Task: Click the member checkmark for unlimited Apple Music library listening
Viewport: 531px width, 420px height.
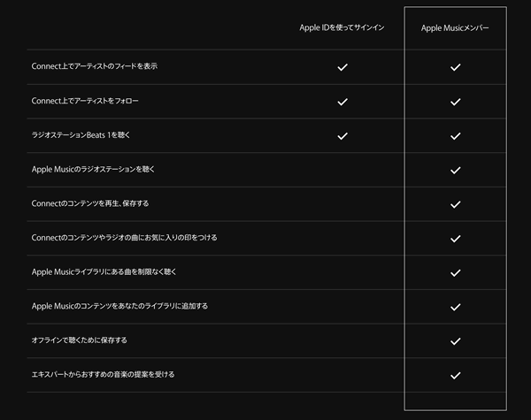Action: click(x=455, y=272)
